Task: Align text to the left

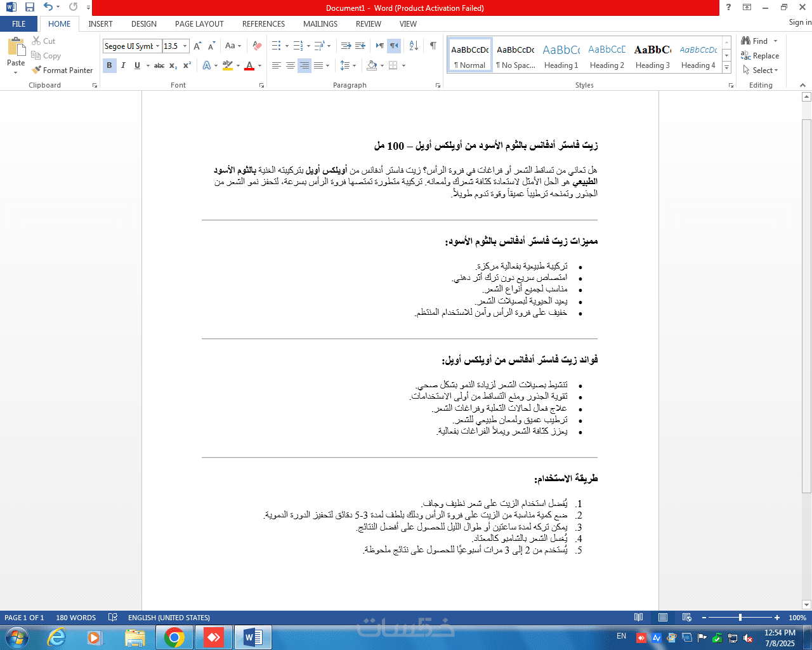Action: [277, 65]
